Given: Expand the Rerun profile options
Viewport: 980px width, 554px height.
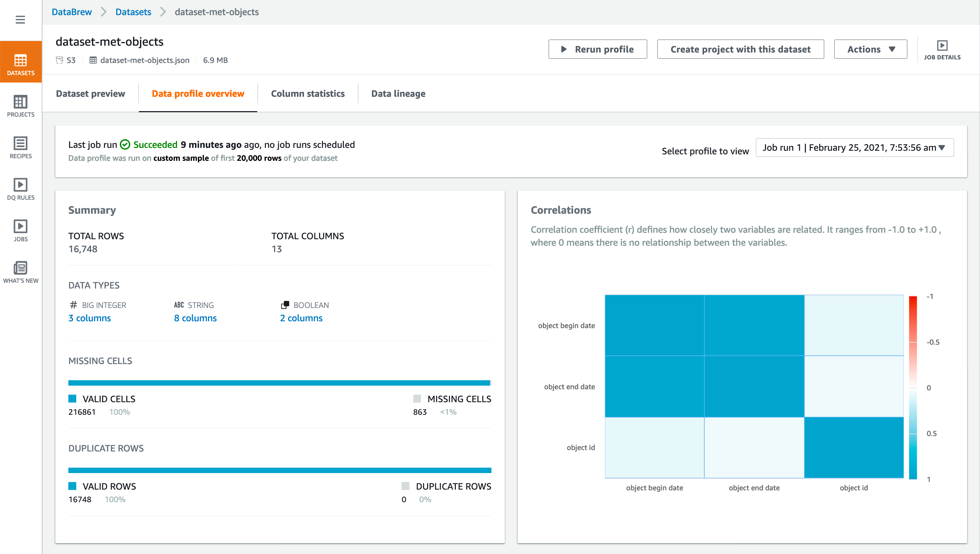Looking at the screenshot, I should pyautogui.click(x=597, y=49).
